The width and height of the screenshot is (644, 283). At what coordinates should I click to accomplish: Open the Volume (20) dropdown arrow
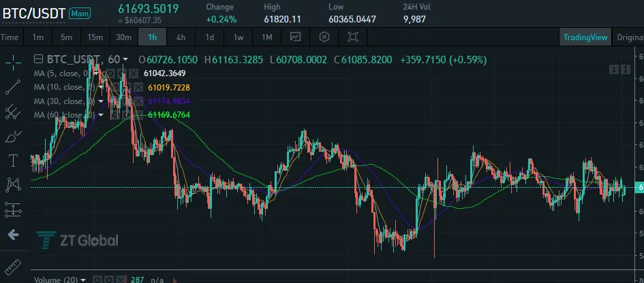pos(83,280)
